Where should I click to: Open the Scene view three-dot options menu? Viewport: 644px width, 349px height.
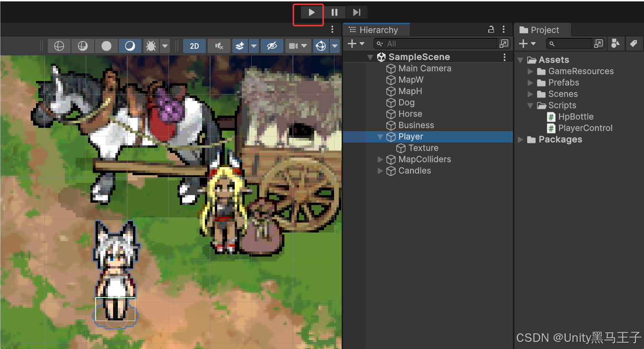click(x=332, y=29)
